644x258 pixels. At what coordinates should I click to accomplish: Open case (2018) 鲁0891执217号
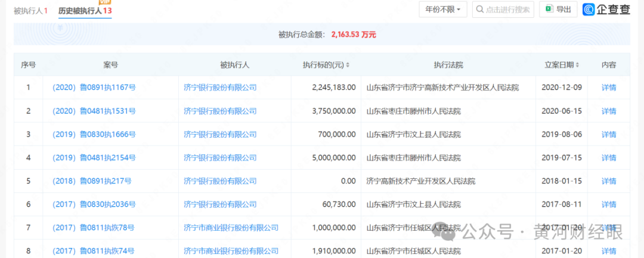92,181
